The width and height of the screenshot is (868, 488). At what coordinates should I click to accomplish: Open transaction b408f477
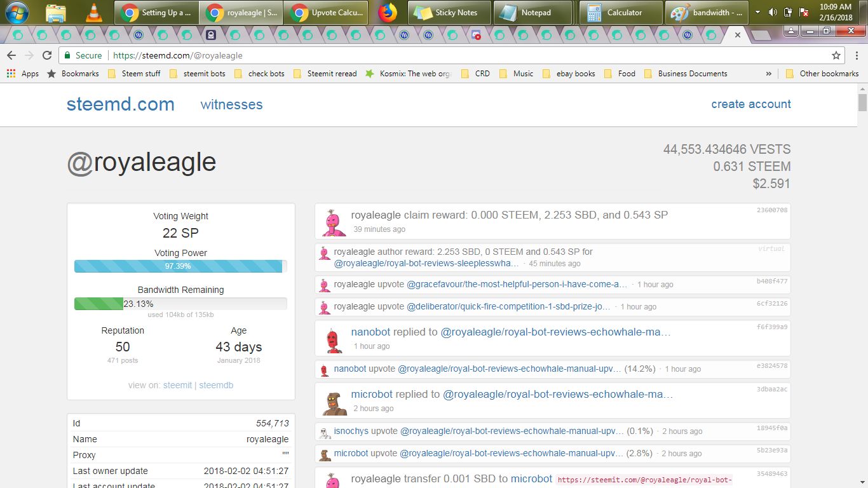772,281
